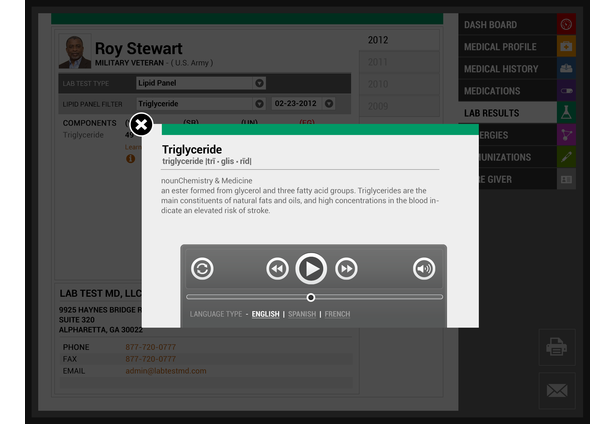Expand the Lab Test Type dropdown arrow

click(x=259, y=83)
